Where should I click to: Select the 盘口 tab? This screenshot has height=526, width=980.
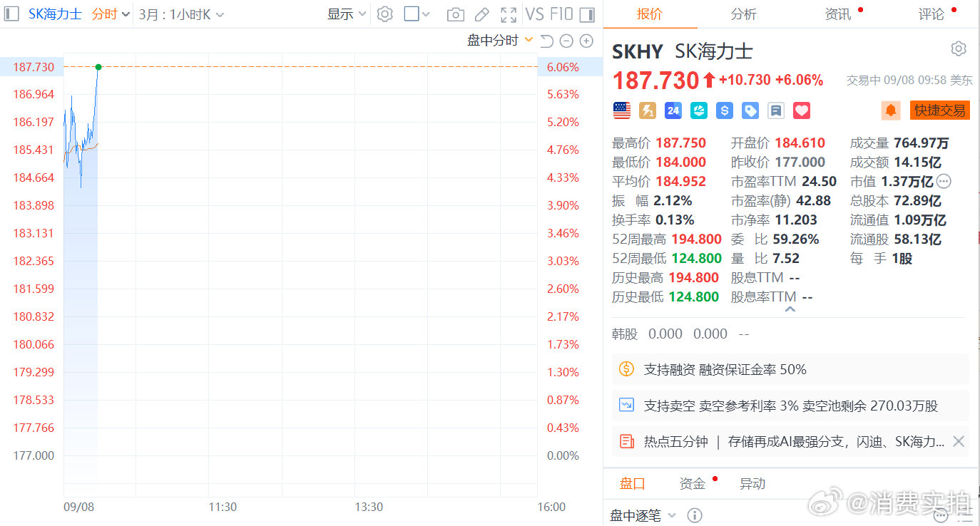(x=632, y=484)
